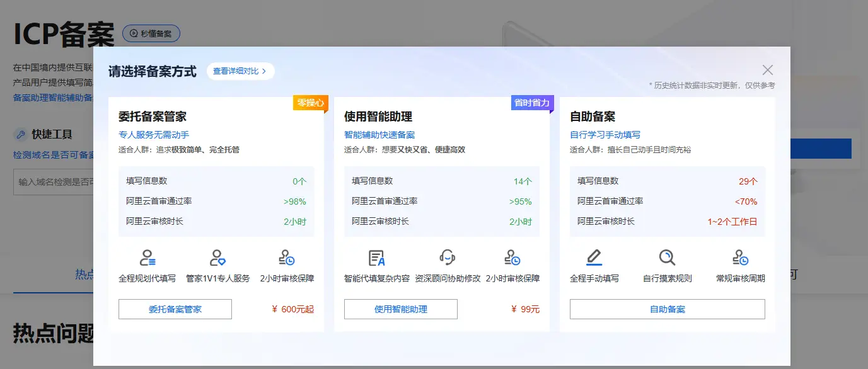The image size is (868, 369).
Task: Click the 使用智能助理 card title
Action: click(x=378, y=116)
